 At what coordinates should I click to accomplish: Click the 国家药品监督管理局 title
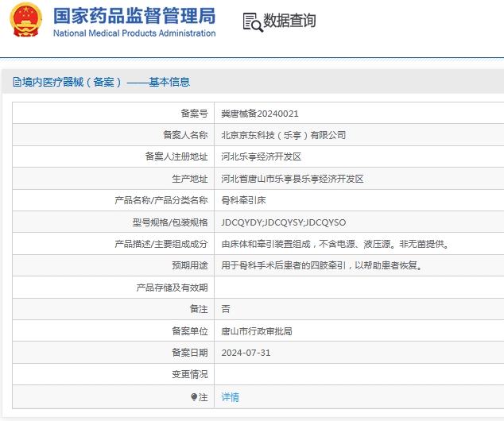[134, 16]
